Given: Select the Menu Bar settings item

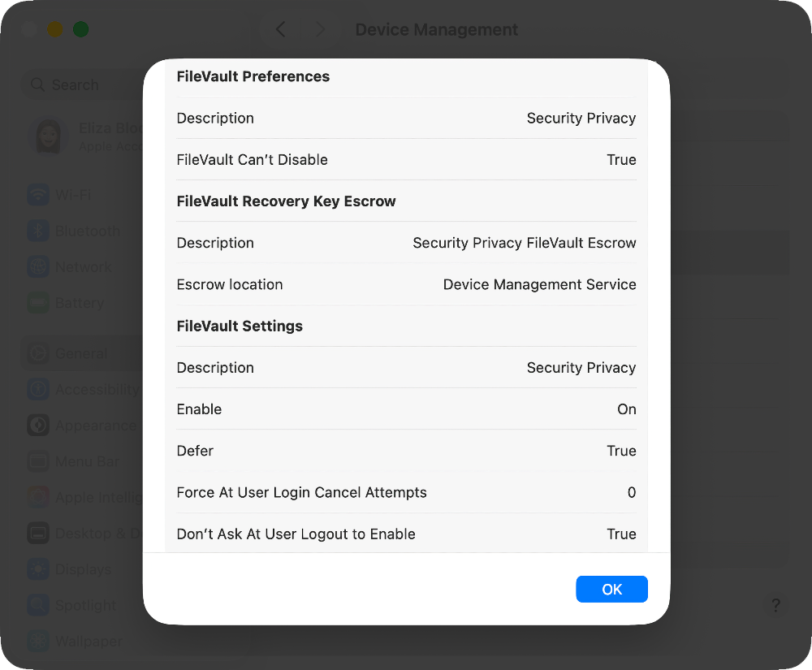Looking at the screenshot, I should coord(75,461).
